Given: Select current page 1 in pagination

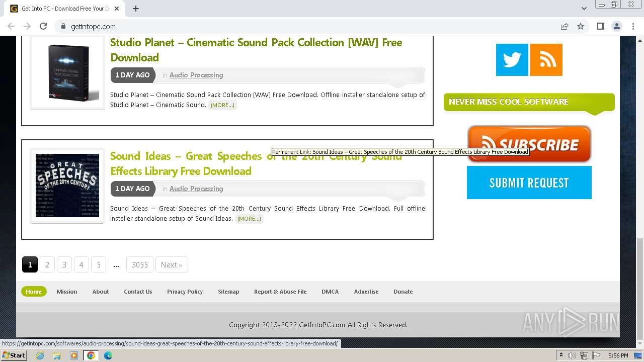Looking at the screenshot, I should (x=30, y=264).
